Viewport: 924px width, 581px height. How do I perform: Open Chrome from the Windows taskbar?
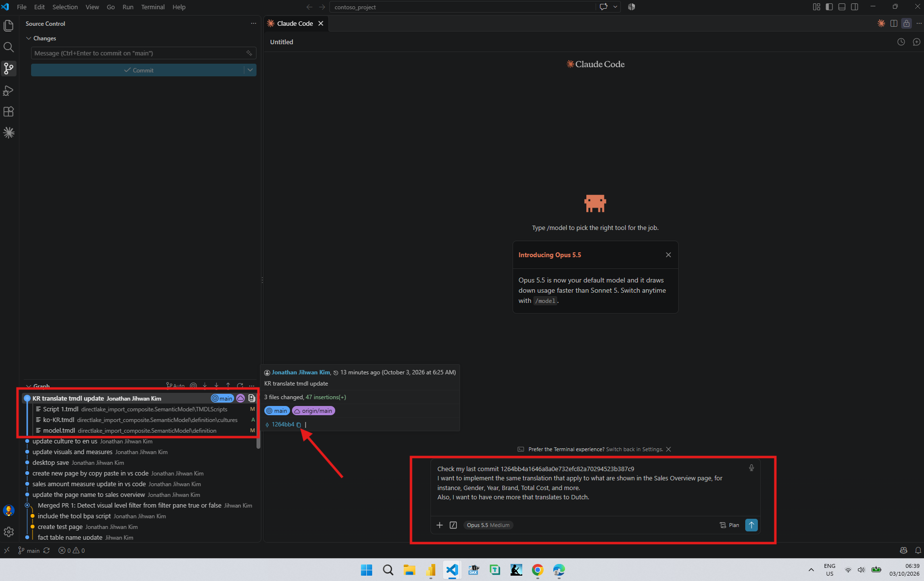click(538, 570)
